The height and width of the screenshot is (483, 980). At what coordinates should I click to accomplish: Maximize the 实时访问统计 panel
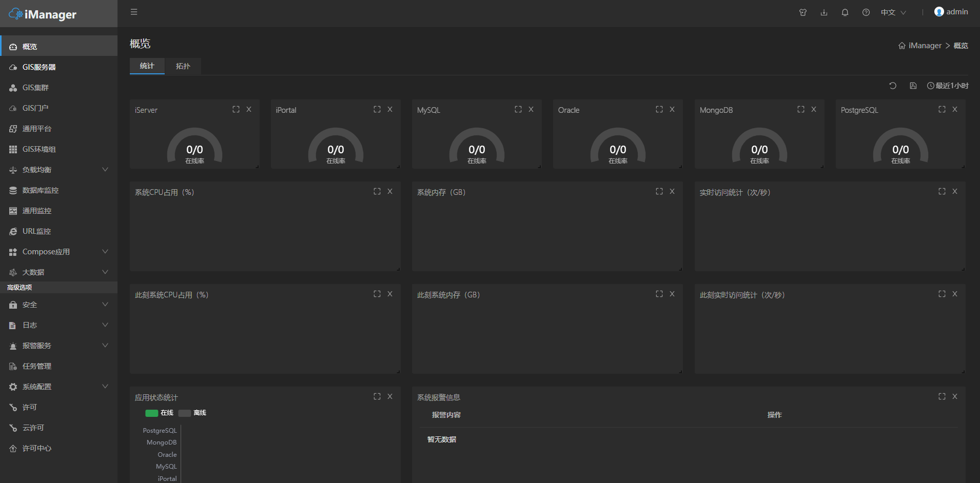pos(942,191)
